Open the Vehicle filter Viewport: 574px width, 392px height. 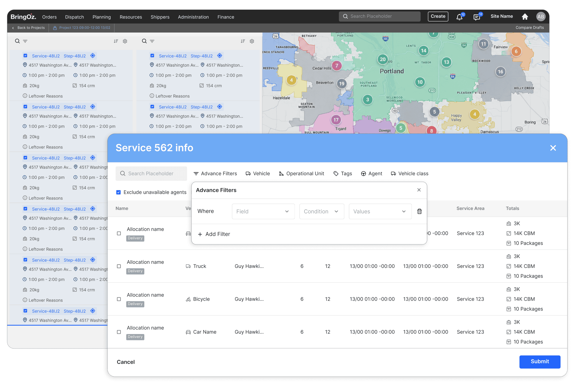(x=257, y=174)
